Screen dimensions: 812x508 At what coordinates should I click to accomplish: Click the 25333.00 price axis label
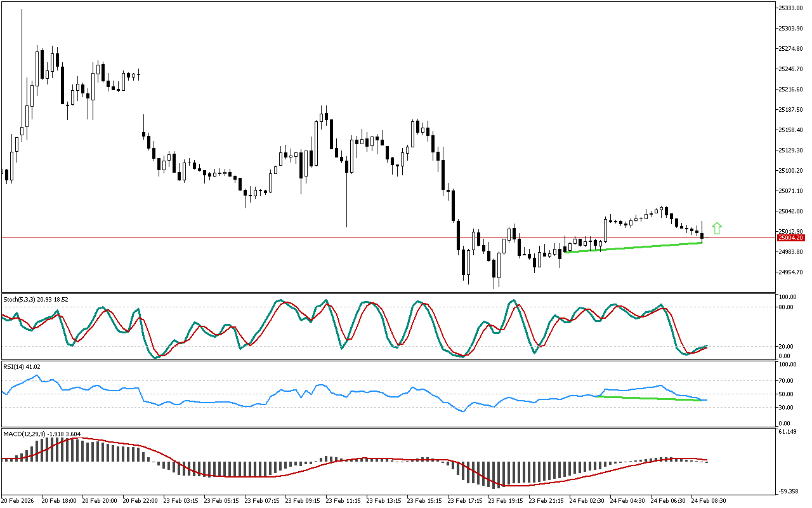pos(790,8)
